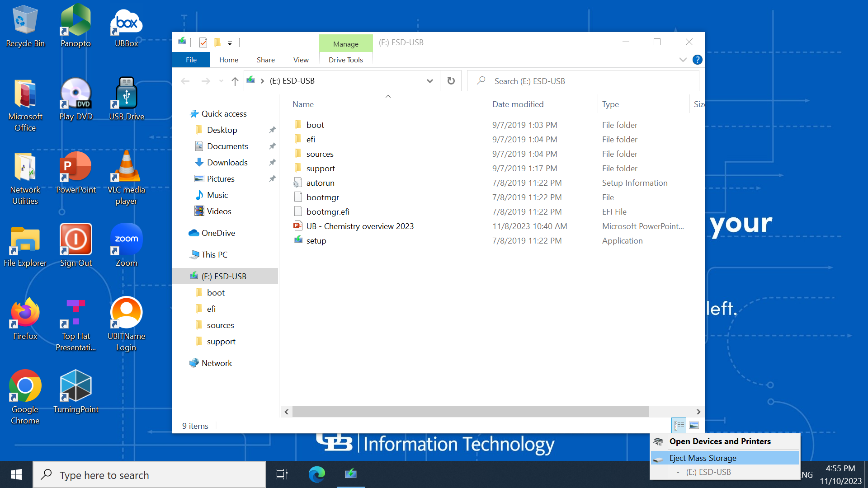Select Eject Mass Storage from the menu
868x488 pixels.
pyautogui.click(x=703, y=458)
